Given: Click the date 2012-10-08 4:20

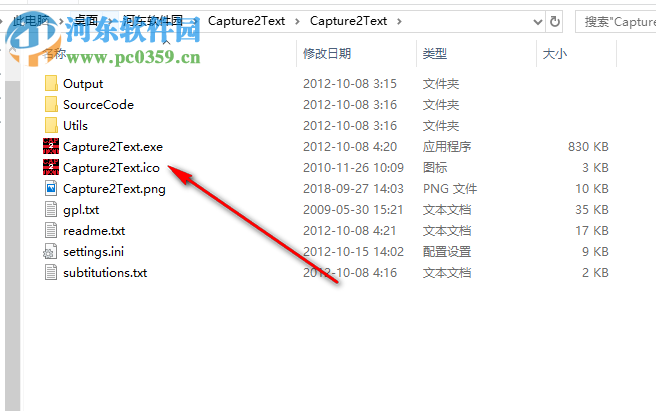Looking at the screenshot, I should pos(350,146).
